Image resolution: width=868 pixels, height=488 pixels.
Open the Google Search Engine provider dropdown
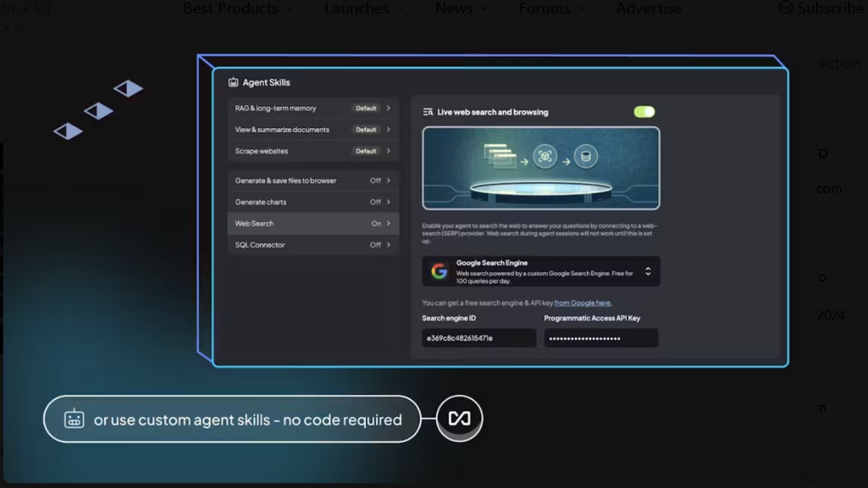pos(541,271)
